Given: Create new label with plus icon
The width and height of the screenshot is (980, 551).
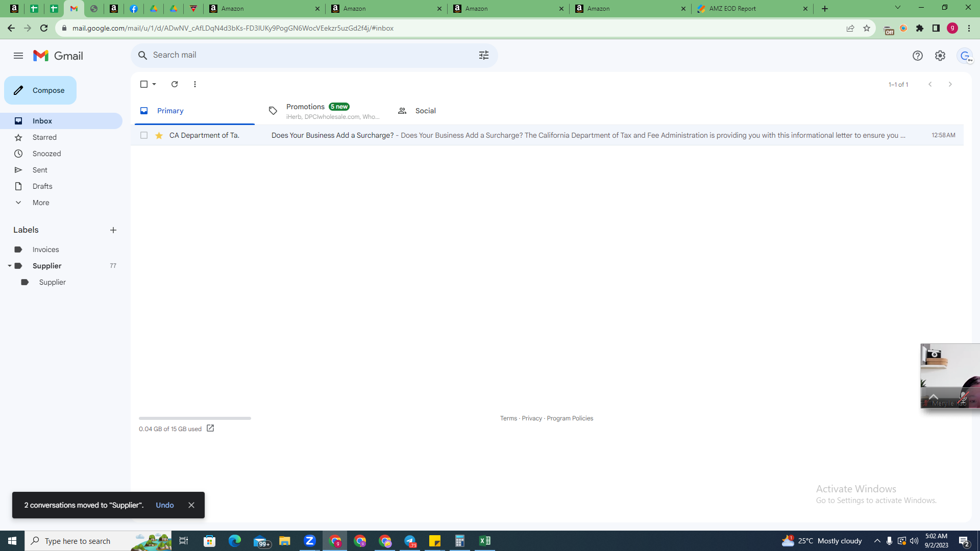Looking at the screenshot, I should 113,230.
